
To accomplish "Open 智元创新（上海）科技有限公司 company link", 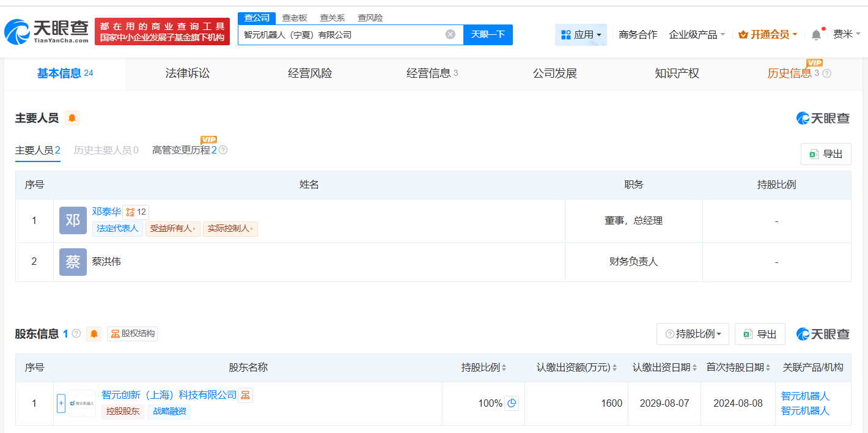I will tap(167, 395).
